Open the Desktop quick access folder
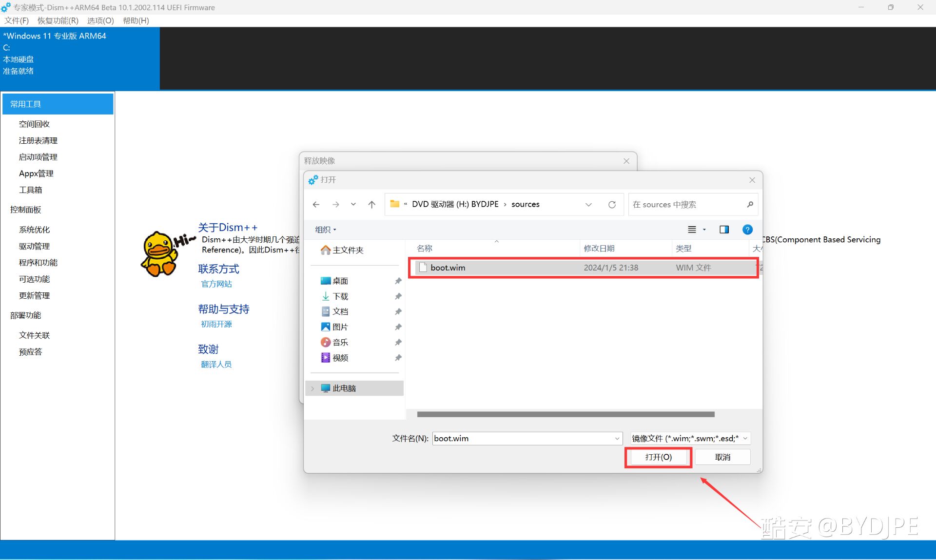The width and height of the screenshot is (936, 560). (340, 281)
